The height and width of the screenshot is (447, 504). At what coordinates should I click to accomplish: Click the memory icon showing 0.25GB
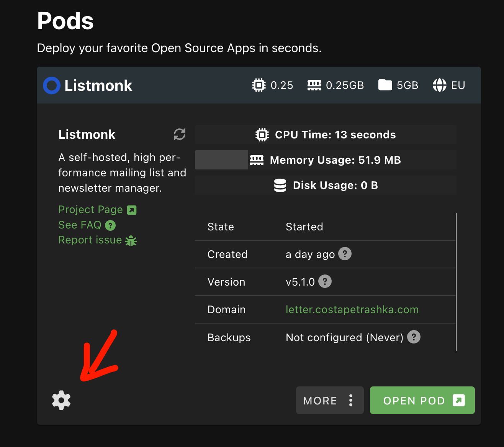point(314,85)
